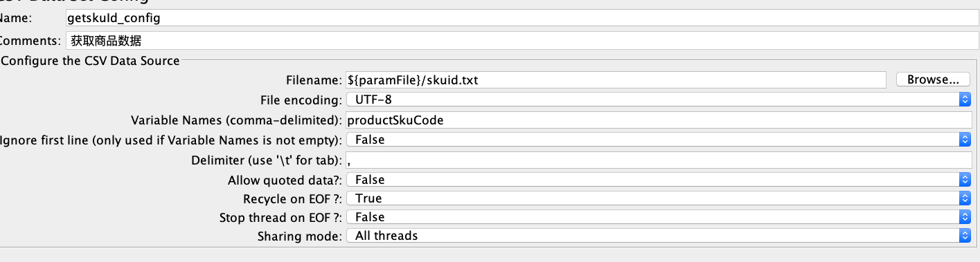Screen dimensions: 980x262
Task: Open the Sharing mode All threads combo box
Action: (658, 236)
